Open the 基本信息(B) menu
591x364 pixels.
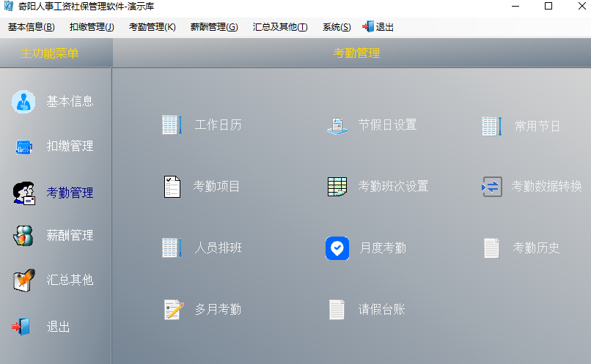(31, 27)
